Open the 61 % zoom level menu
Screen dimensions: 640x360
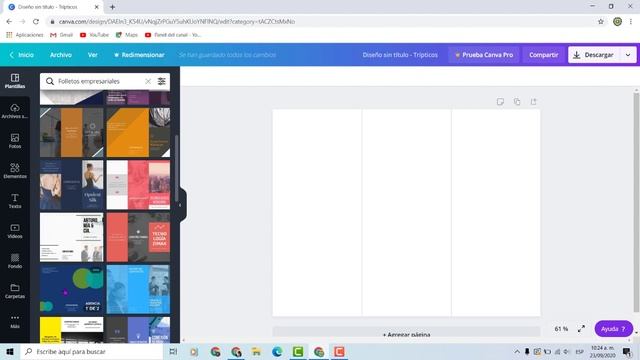click(x=561, y=329)
